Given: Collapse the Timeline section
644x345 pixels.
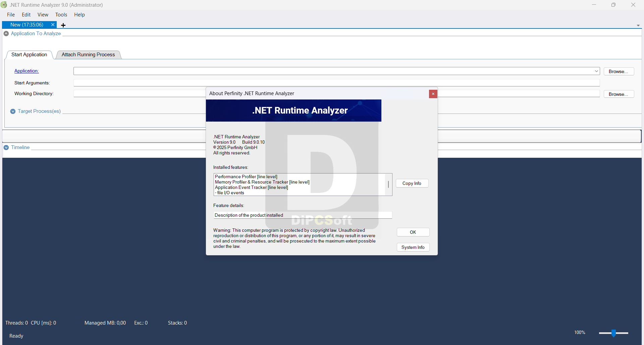Looking at the screenshot, I should pos(6,147).
